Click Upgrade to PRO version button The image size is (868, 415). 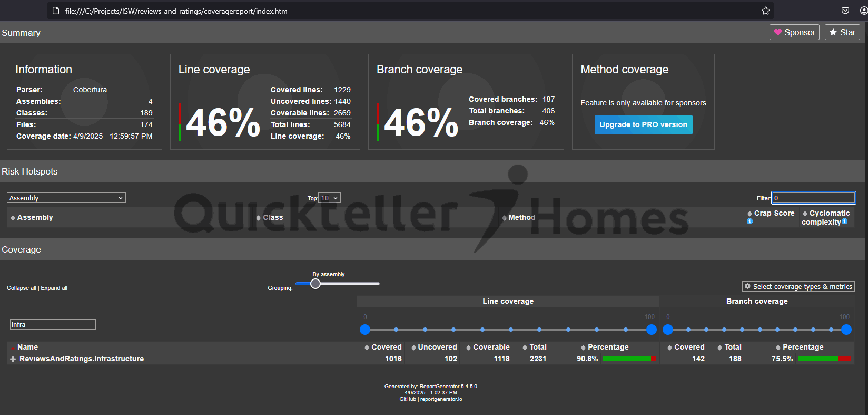coord(643,124)
